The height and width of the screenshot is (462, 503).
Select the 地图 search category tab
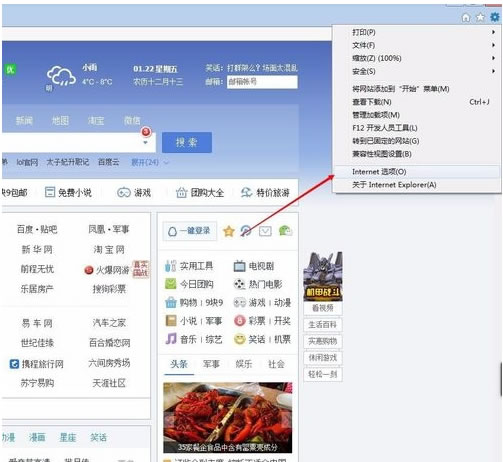(60, 121)
